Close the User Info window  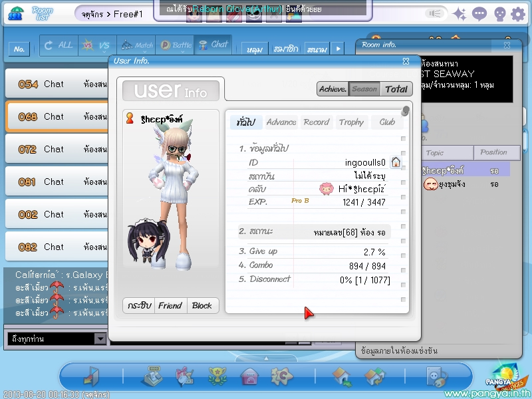click(406, 61)
